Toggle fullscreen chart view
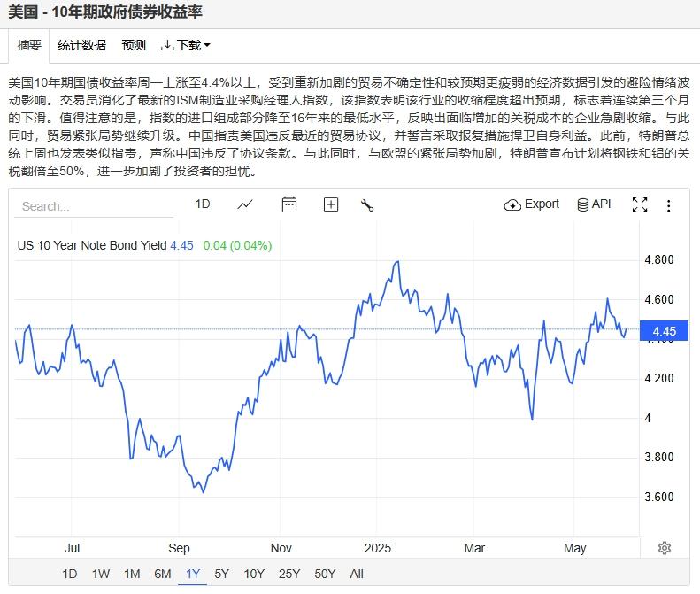700x594 pixels. coord(640,204)
